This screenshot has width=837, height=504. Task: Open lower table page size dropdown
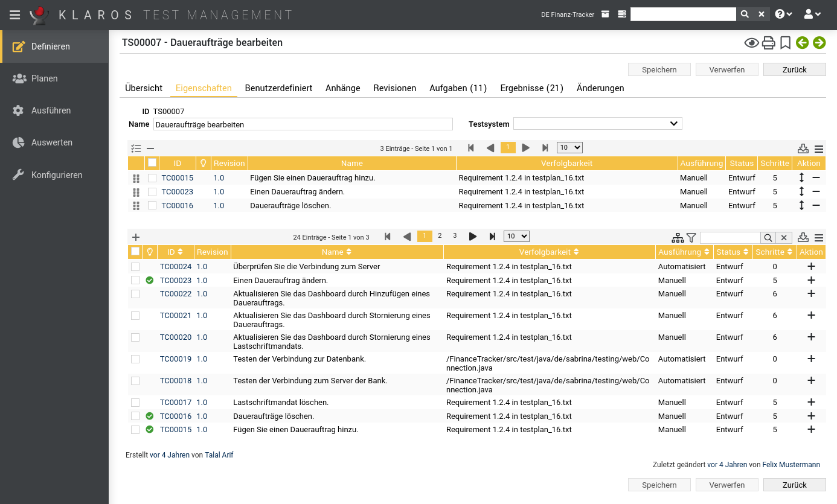tap(516, 236)
